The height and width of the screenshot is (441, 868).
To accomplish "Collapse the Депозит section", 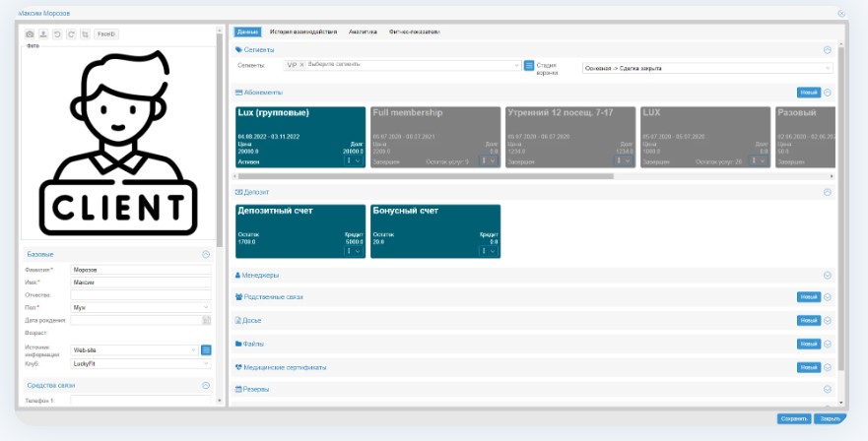I will [828, 192].
